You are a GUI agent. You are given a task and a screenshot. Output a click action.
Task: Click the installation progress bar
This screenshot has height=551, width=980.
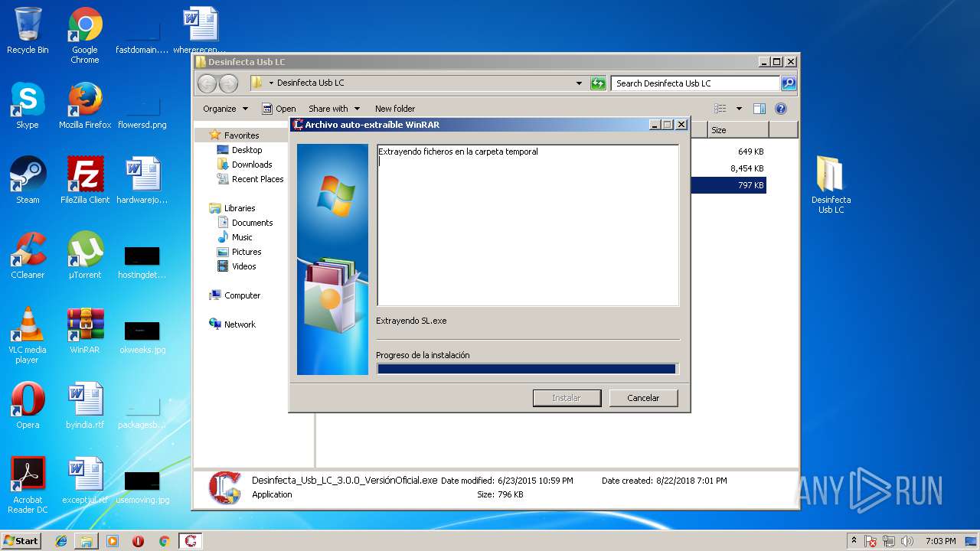point(528,369)
